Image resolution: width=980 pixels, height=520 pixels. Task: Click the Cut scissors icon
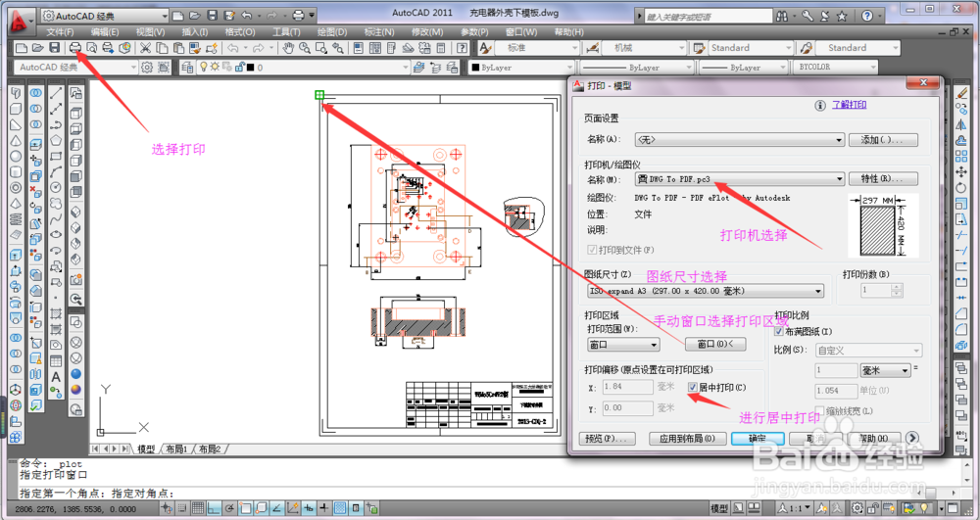(x=145, y=47)
